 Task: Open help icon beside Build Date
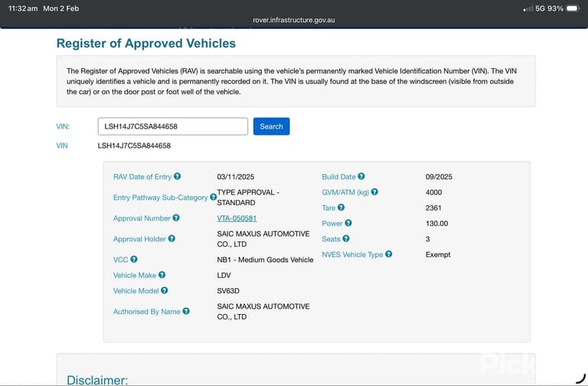coord(361,176)
